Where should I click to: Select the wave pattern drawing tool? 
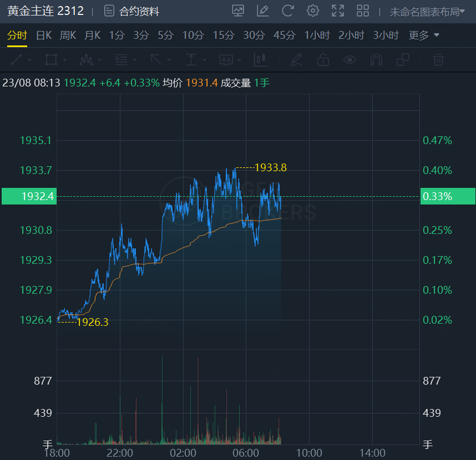pos(86,60)
